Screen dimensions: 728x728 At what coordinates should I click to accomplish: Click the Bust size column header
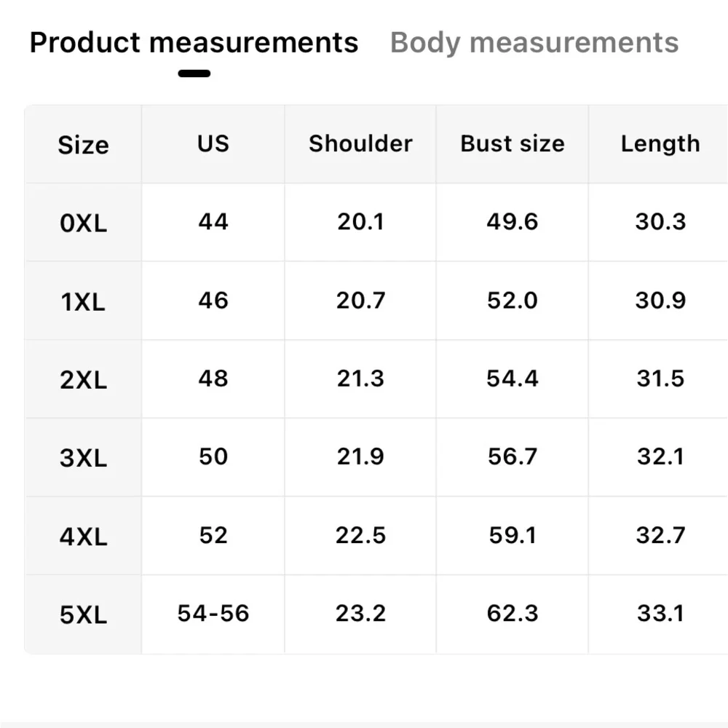click(512, 143)
